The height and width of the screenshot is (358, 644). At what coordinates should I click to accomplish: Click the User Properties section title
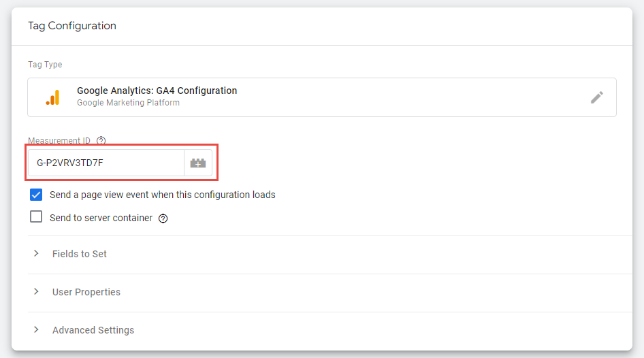click(86, 292)
